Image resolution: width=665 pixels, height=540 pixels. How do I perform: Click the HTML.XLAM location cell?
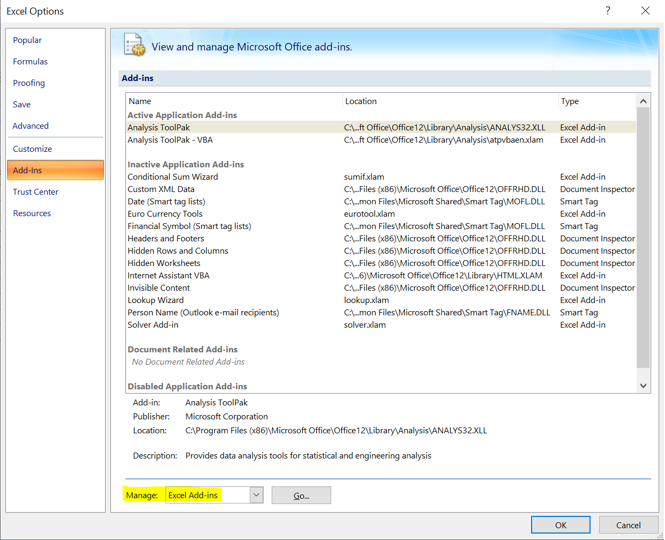click(x=443, y=275)
